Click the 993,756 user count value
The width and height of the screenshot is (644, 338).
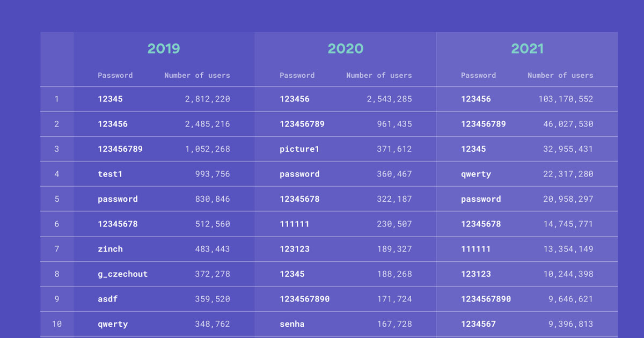click(x=212, y=174)
